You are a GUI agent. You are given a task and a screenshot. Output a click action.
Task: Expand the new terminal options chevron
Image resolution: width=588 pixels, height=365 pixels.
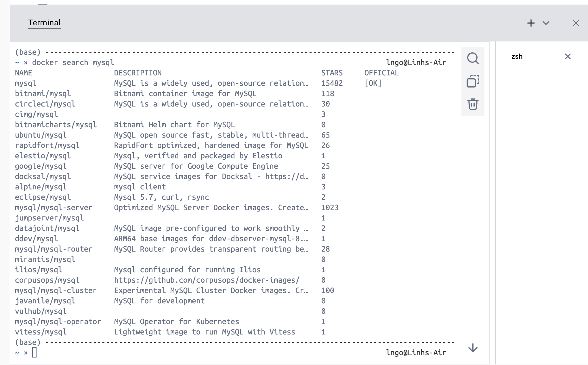(x=546, y=23)
